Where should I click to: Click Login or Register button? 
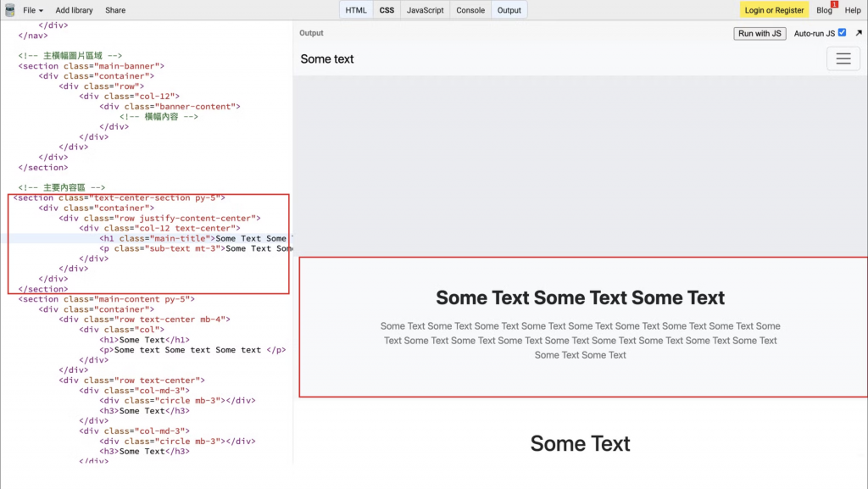pyautogui.click(x=774, y=10)
